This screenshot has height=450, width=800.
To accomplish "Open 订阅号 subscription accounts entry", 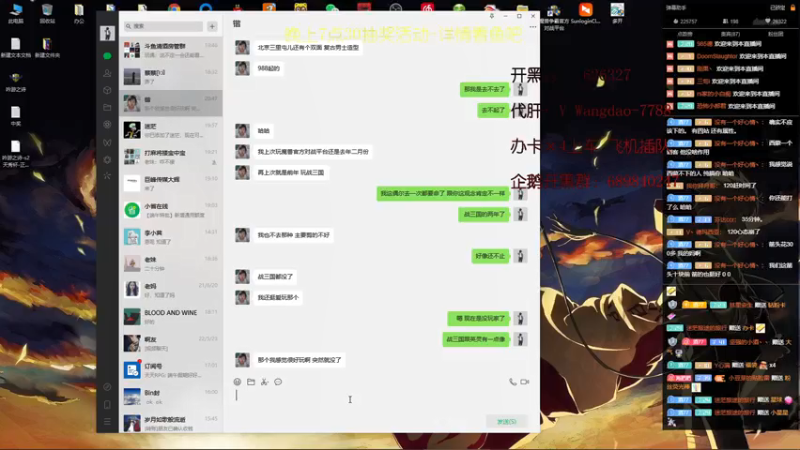I will (170, 370).
